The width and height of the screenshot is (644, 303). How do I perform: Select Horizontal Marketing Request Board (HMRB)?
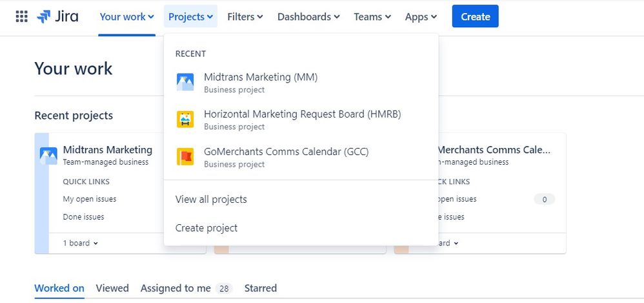(x=301, y=120)
